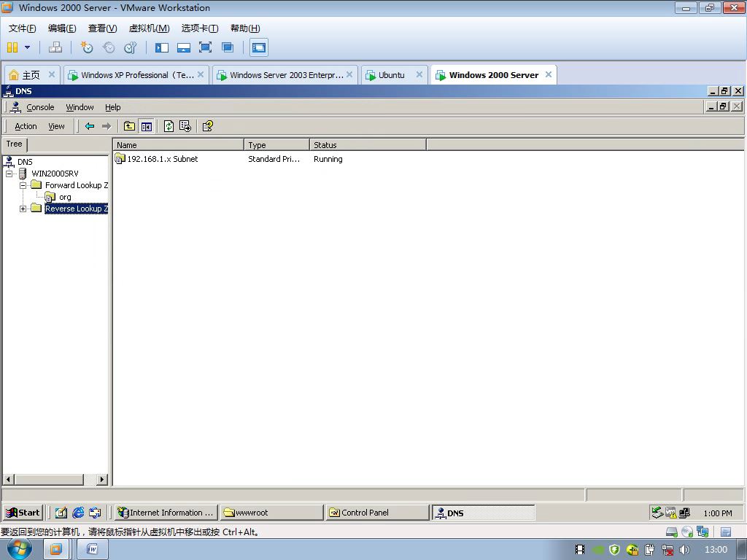Click the VMware pause virtual machine icon

pyautogui.click(x=12, y=47)
